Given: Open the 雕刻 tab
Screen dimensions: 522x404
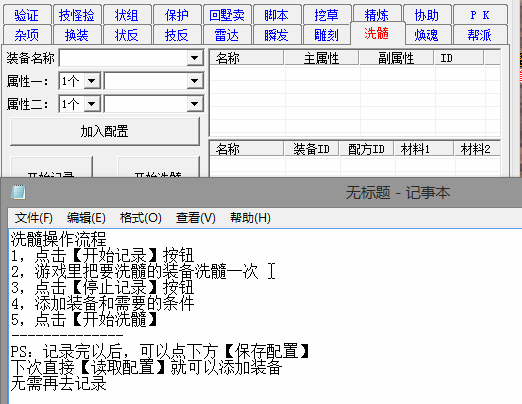Looking at the screenshot, I should [327, 35].
